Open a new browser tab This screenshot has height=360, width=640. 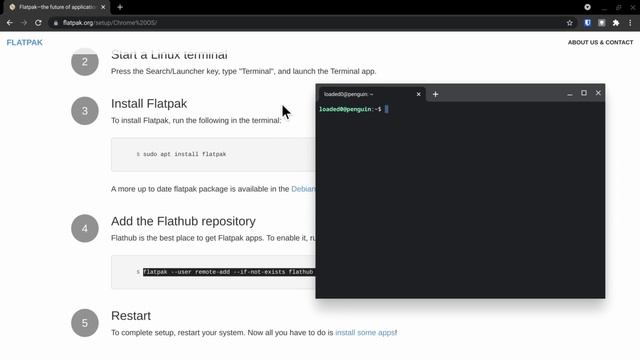pyautogui.click(x=120, y=7)
